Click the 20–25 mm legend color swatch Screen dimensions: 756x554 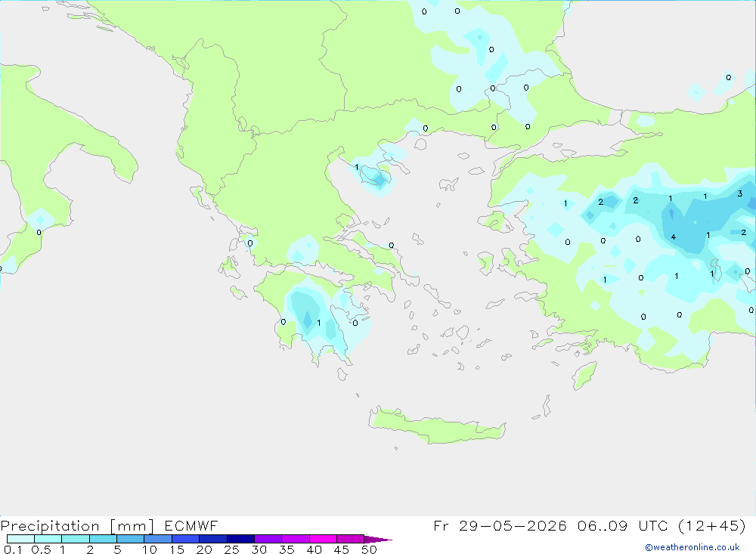[x=213, y=539]
